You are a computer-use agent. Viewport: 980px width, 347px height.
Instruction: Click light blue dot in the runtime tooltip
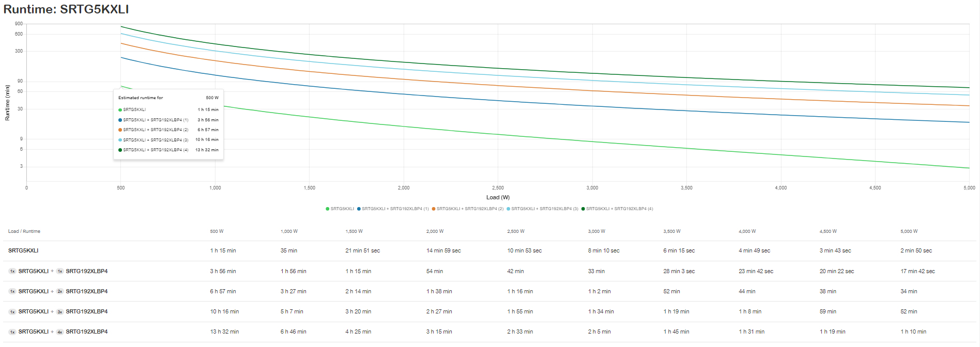(120, 140)
